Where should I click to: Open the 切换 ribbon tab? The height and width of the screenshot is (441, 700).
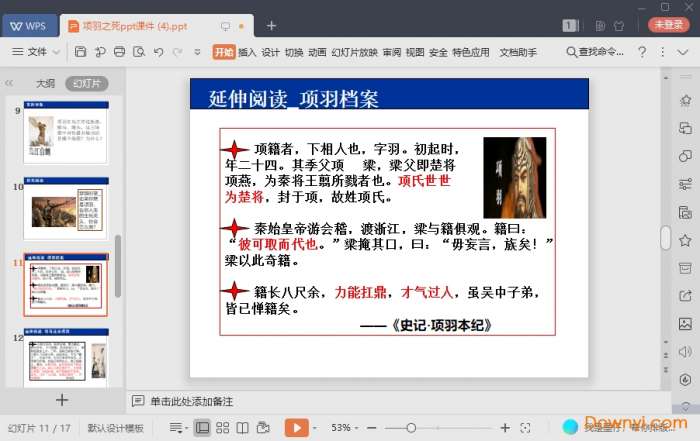tap(294, 52)
